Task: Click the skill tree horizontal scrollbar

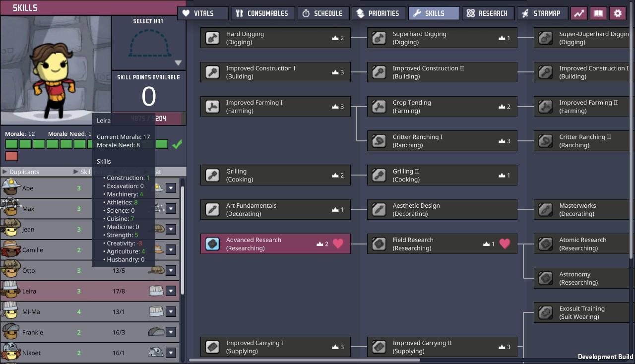Action: 304,360
